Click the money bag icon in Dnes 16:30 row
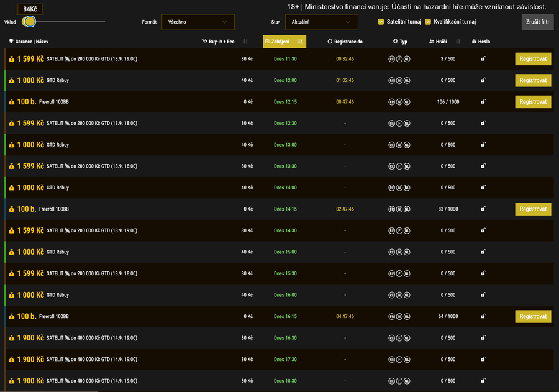Image resolution: width=559 pixels, height=392 pixels. click(x=11, y=338)
